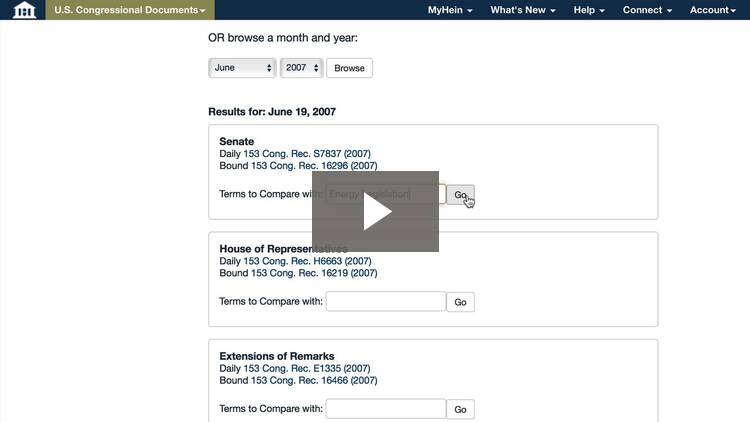Open Senate Bound 153 Cong. Rec. 16296 link
Screen dimensions: 750x422
314,166
